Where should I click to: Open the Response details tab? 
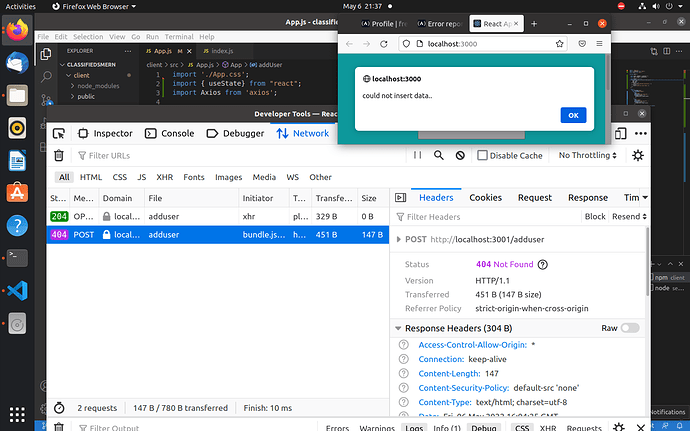[588, 198]
